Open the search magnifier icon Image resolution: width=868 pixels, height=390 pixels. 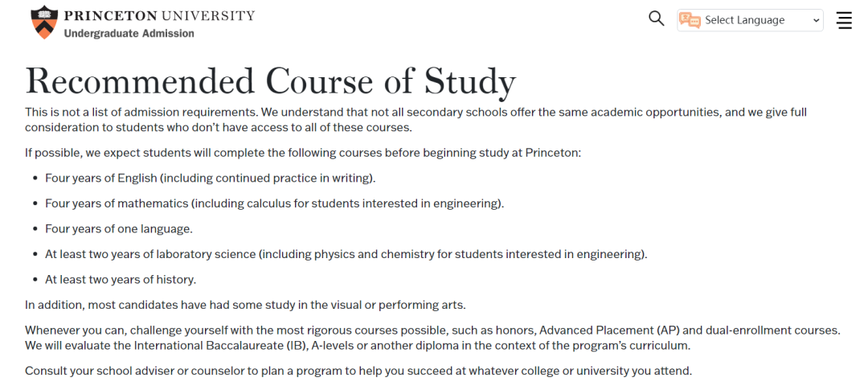pos(656,18)
